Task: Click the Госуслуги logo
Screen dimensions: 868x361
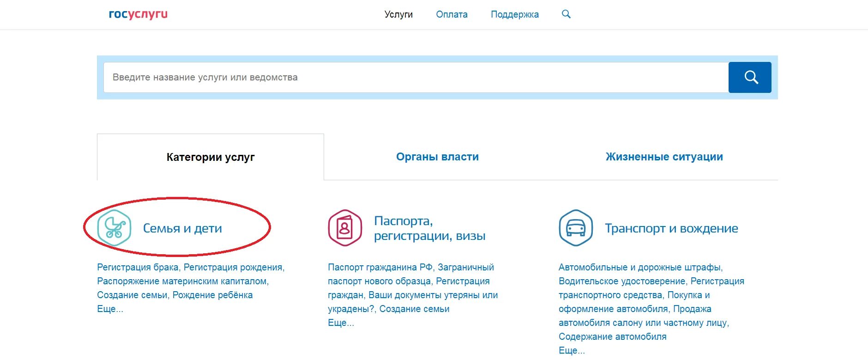Action: coord(138,14)
